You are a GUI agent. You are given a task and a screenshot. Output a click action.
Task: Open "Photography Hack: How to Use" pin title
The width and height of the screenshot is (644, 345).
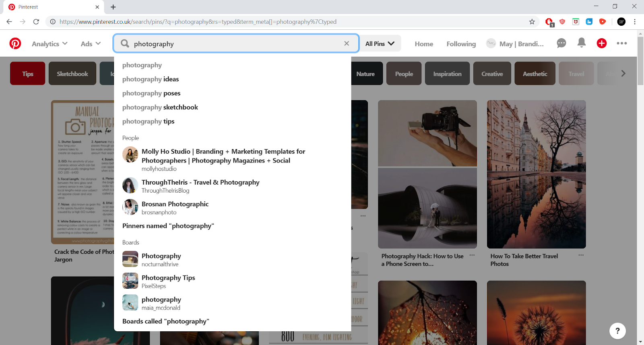pyautogui.click(x=422, y=260)
